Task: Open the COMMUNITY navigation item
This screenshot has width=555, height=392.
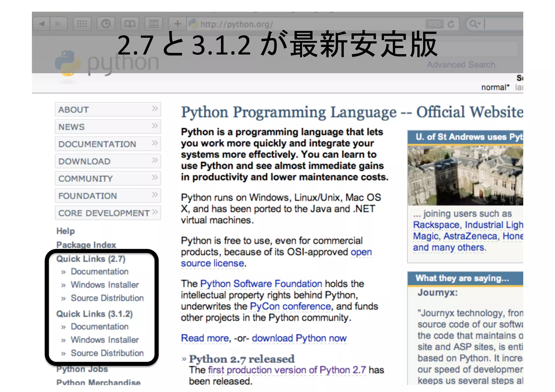Action: [86, 179]
